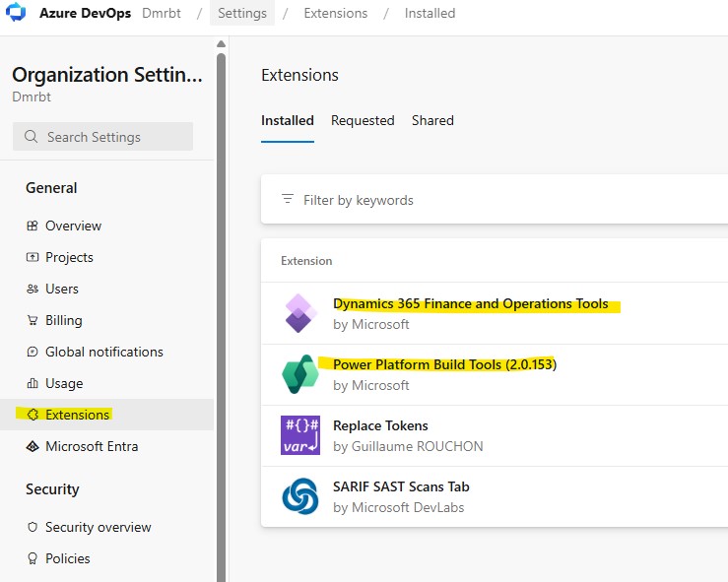Click the 'Extension' column header
This screenshot has width=728, height=582.
(306, 261)
